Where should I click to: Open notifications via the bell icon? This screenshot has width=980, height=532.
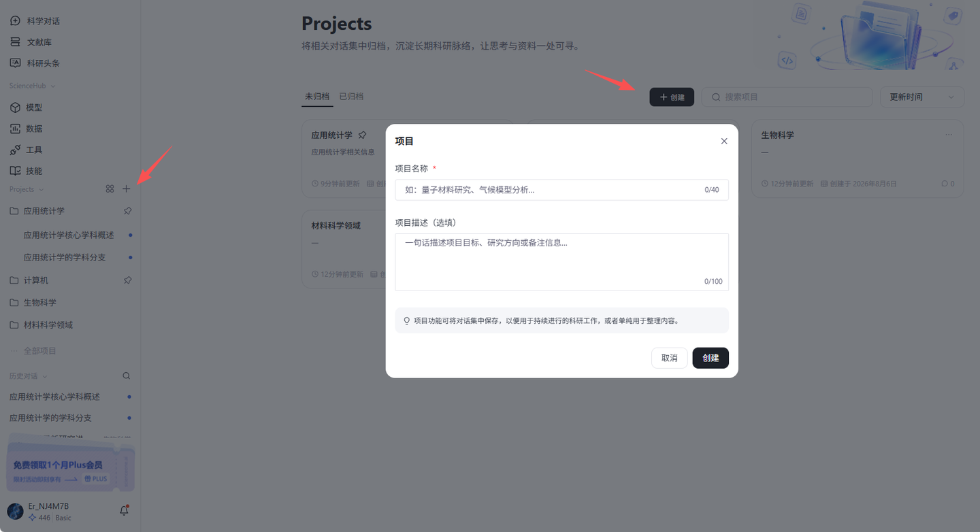(125, 510)
